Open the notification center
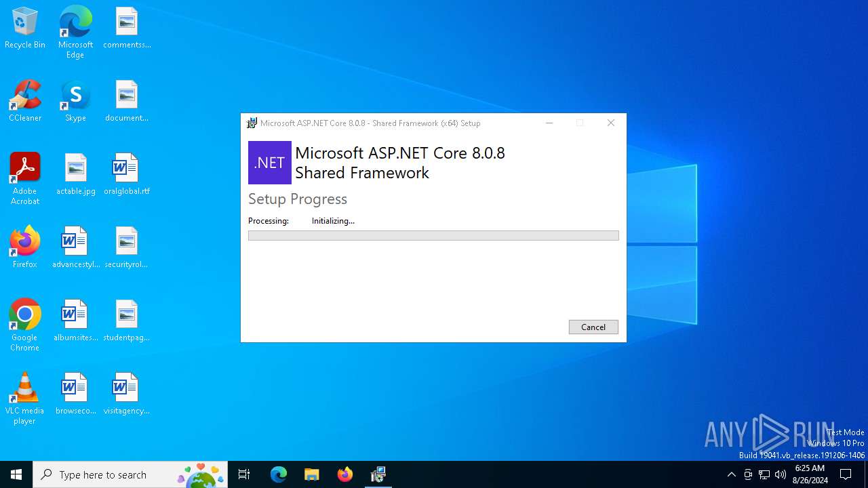868x488 pixels. 846,474
